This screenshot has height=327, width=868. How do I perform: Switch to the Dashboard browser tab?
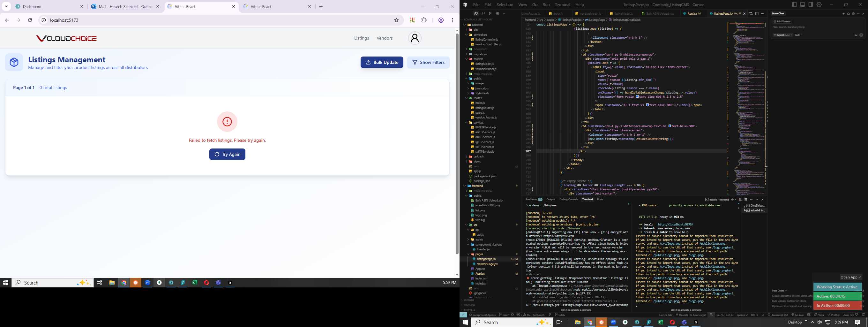pos(49,6)
